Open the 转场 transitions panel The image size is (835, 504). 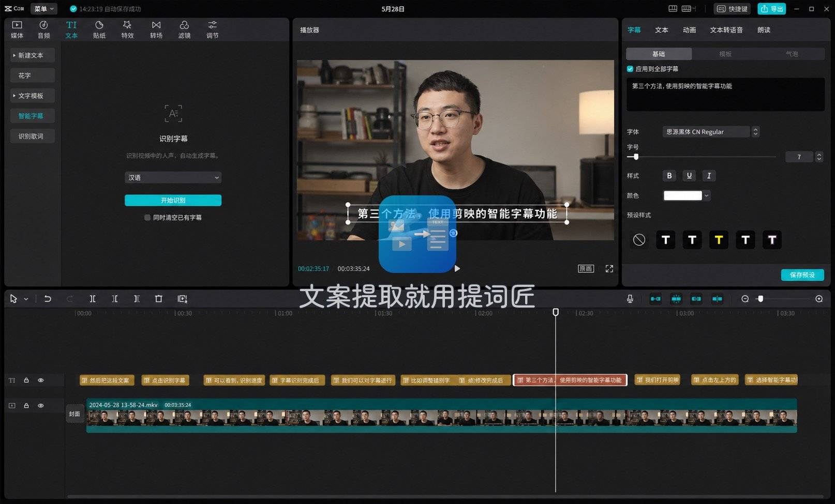[x=156, y=29]
